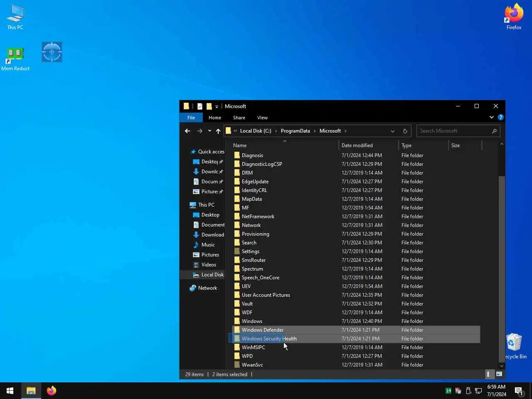
Task: Select the WinMSIPC folder
Action: pyautogui.click(x=253, y=347)
